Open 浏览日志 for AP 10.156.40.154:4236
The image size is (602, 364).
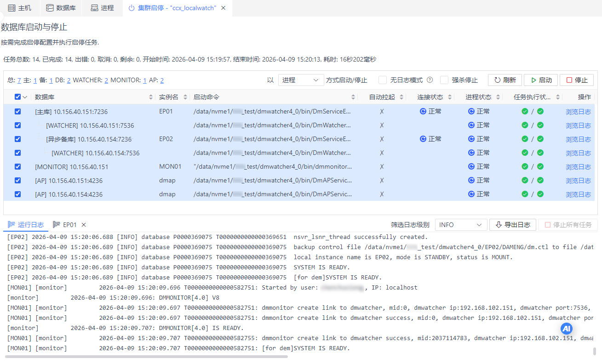coord(578,194)
